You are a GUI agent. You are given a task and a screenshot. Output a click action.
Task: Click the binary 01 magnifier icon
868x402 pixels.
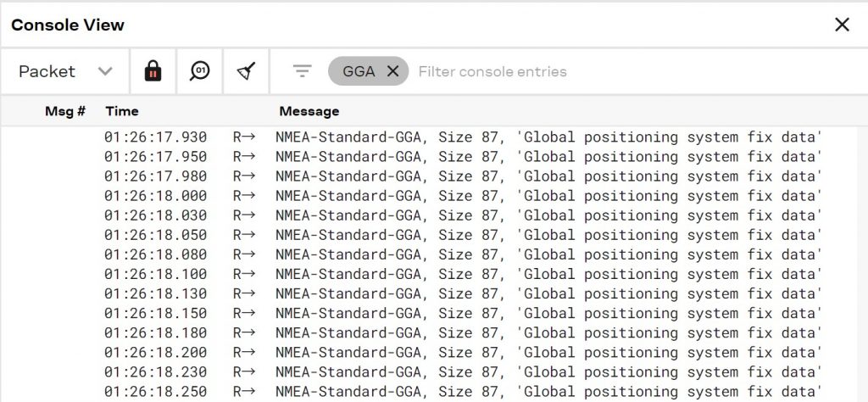199,71
